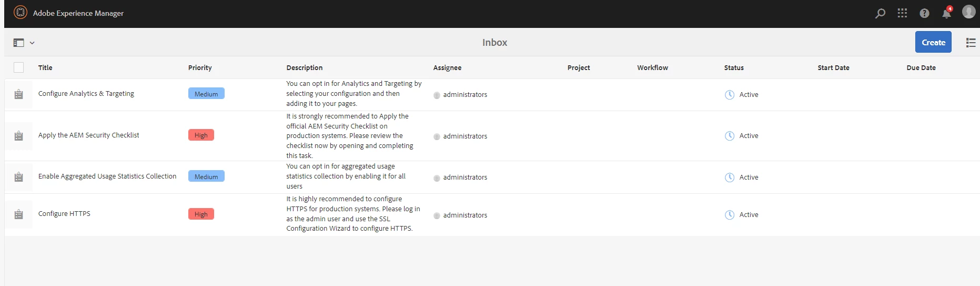Click Active status clock in Usage Statistics row
This screenshot has height=286, width=980.
pyautogui.click(x=730, y=177)
